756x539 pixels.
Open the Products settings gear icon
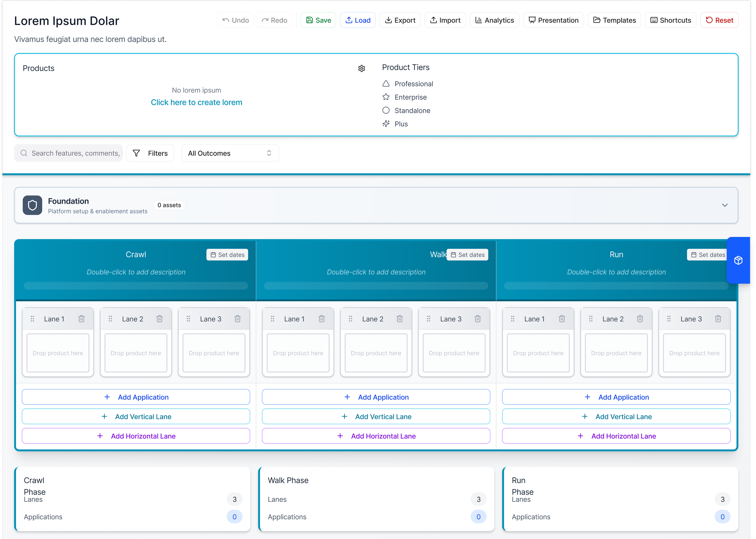click(362, 68)
